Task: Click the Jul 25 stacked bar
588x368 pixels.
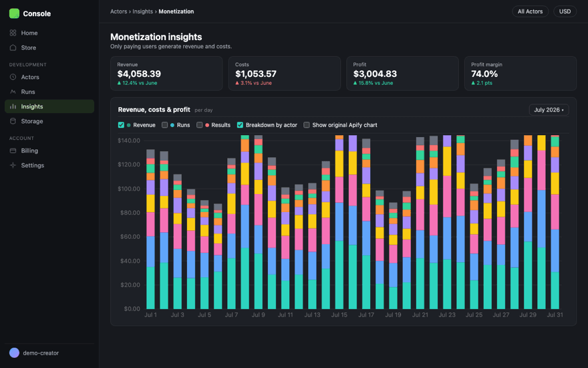Action: point(474,246)
